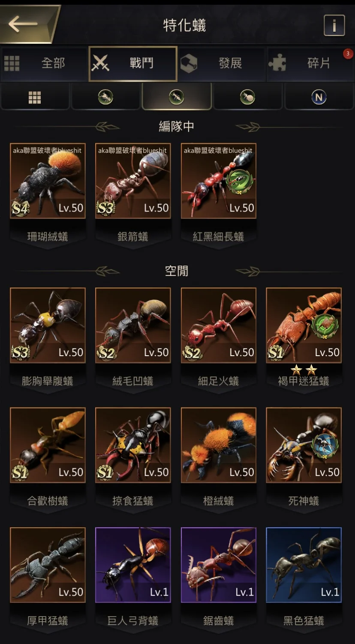Select the 戰鬥 tab
Viewport: 355px width, 644px height.
click(x=133, y=64)
